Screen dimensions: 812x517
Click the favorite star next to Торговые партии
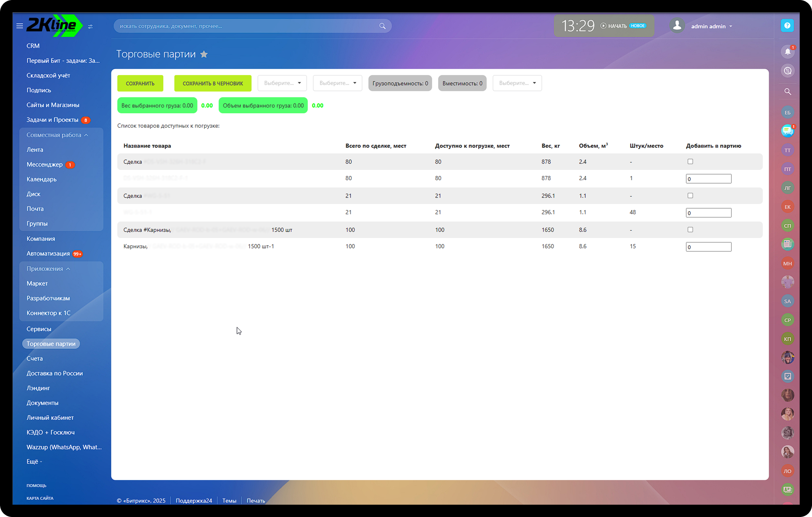[x=204, y=54]
